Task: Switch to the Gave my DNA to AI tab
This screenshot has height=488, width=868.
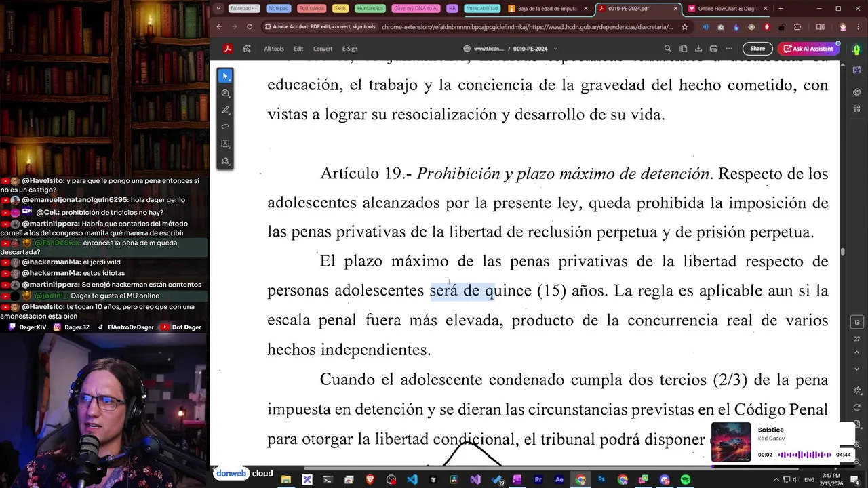Action: tap(416, 9)
